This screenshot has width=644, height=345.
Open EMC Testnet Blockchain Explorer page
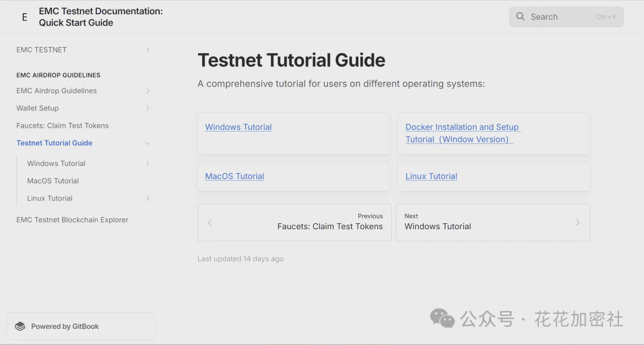[72, 220]
